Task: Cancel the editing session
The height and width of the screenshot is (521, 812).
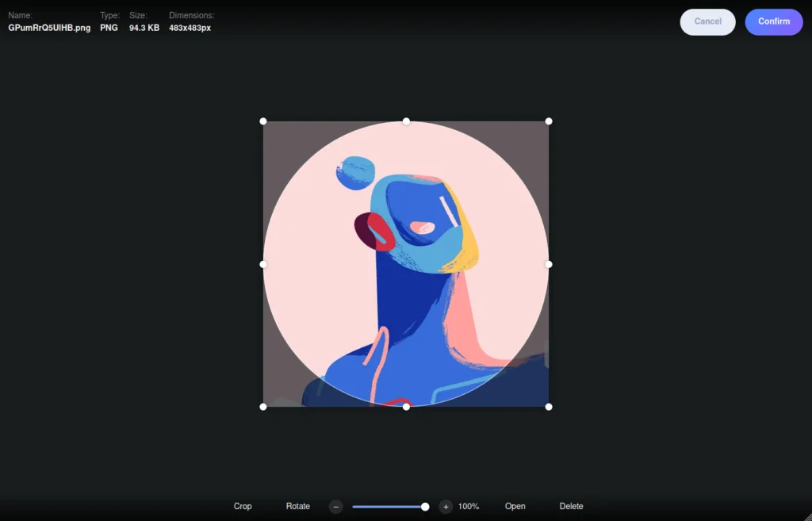Action: coord(707,21)
